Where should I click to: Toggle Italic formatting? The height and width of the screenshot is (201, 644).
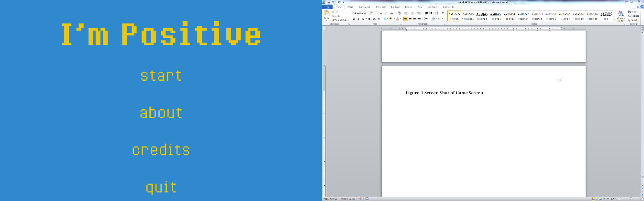[x=358, y=19]
